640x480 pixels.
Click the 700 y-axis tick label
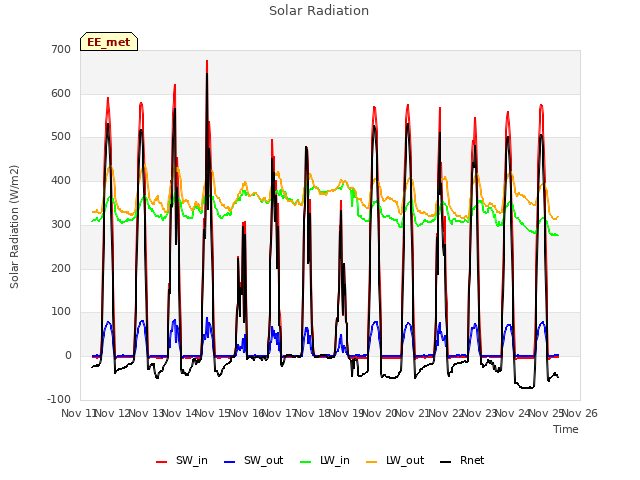[61, 49]
